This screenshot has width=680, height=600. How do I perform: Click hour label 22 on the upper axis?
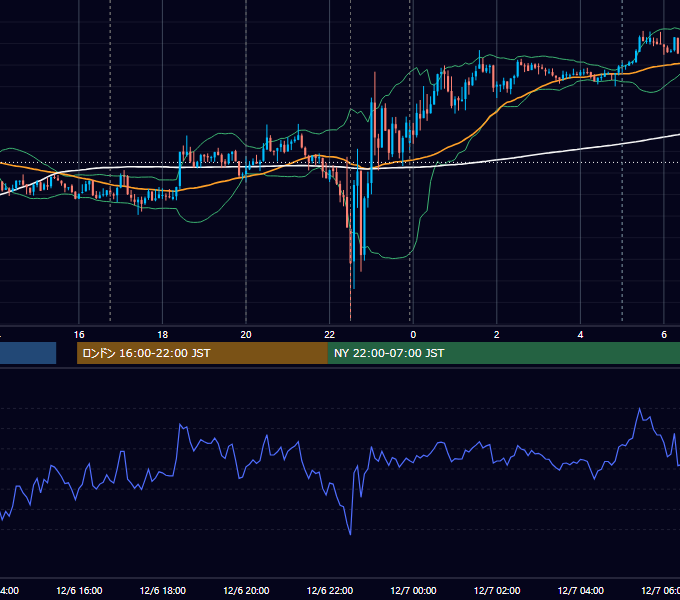point(330,335)
